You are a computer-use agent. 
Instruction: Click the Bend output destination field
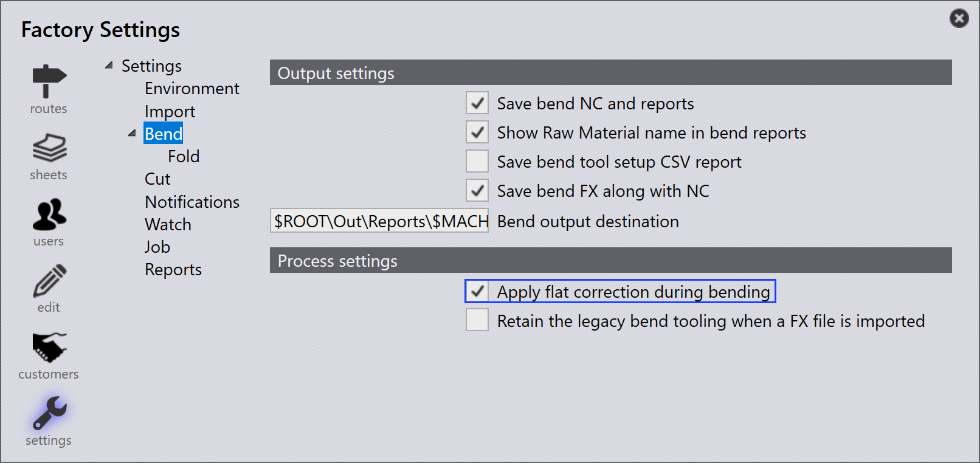pos(379,221)
